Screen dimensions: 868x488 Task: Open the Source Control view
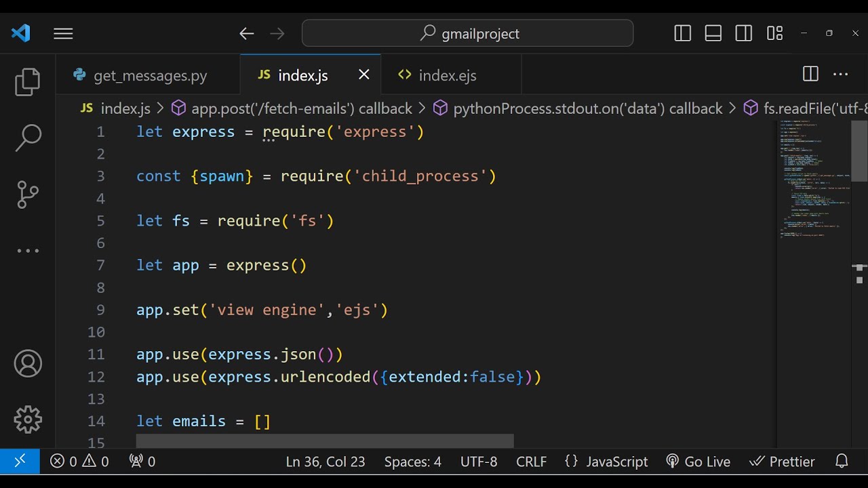pos(28,195)
